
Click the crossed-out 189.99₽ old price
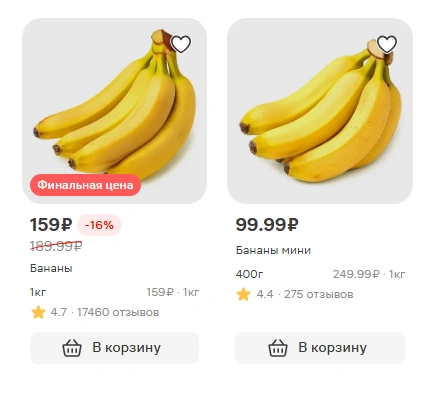tap(56, 246)
